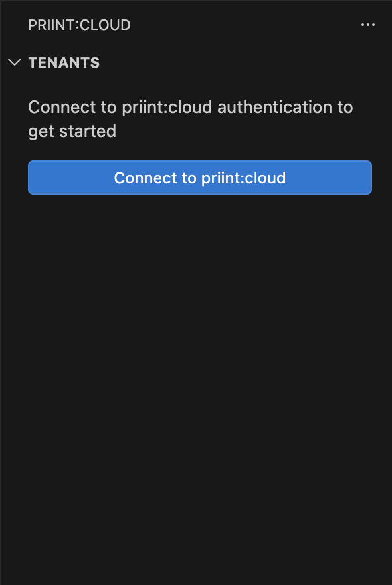Viewport: 392px width, 585px height.
Task: Click the 'get started' line of welcome text
Action: [72, 132]
